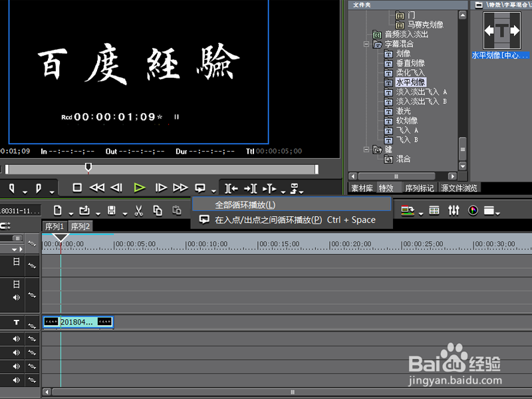This screenshot has height=399, width=532.
Task: Click the paste icon in the timeline toolbar
Action: pyautogui.click(x=177, y=210)
